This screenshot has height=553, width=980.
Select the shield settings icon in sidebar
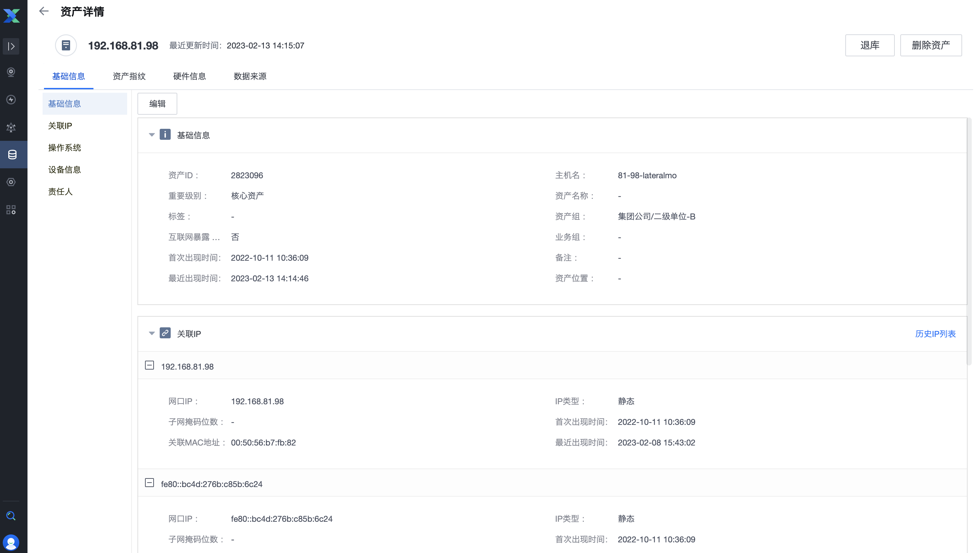[11, 182]
